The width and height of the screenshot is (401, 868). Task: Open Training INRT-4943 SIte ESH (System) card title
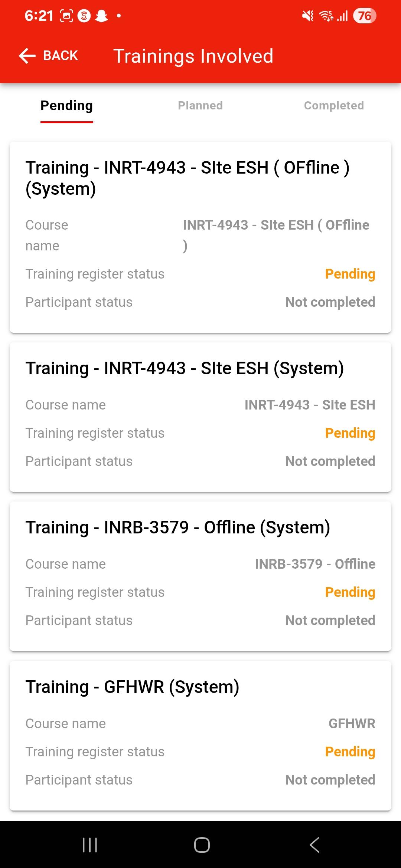(x=185, y=368)
